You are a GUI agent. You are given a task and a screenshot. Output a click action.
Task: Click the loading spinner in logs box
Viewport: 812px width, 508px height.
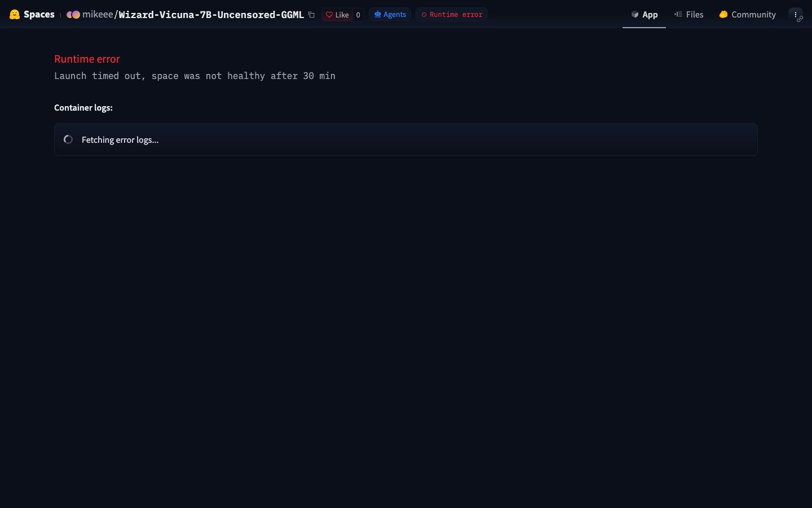pos(68,139)
